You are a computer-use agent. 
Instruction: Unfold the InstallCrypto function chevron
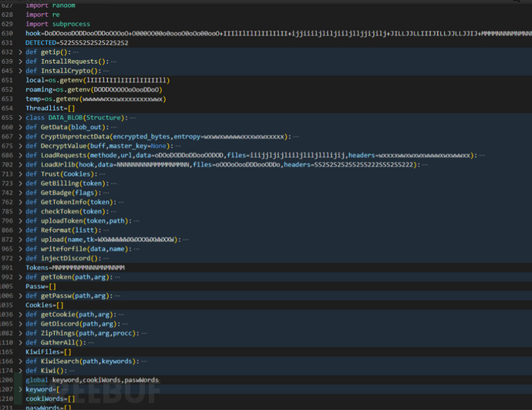20,70
